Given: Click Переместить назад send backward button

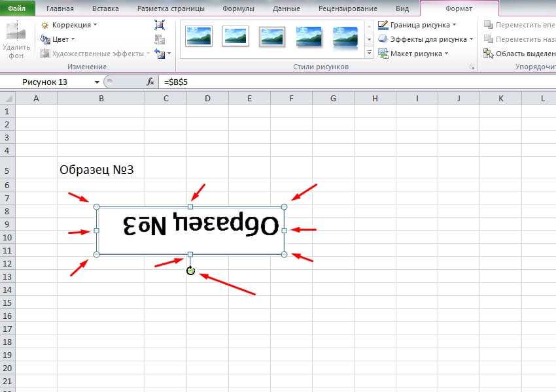Looking at the screenshot, I should coord(519,39).
